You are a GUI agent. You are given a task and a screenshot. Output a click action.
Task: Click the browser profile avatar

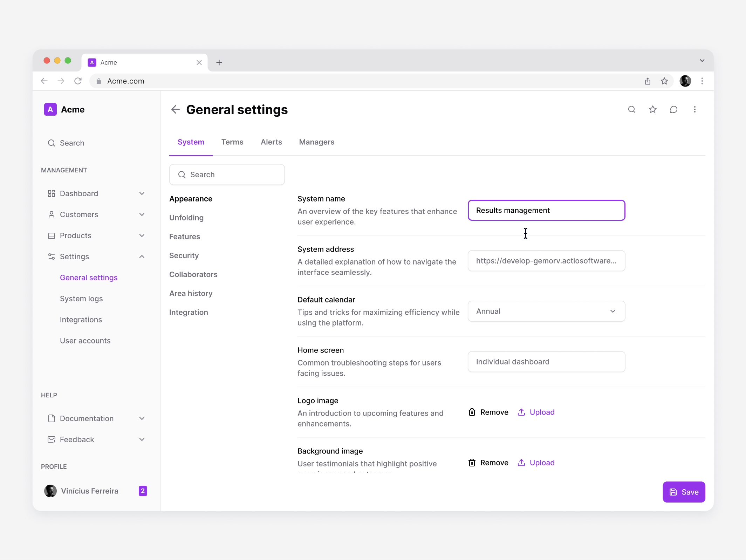pyautogui.click(x=685, y=81)
